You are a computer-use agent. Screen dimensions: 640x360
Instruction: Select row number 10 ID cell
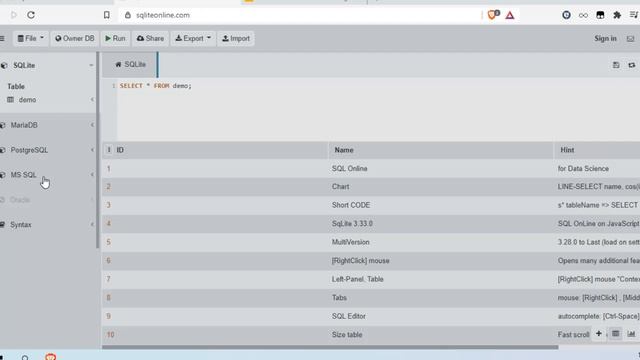coord(110,335)
